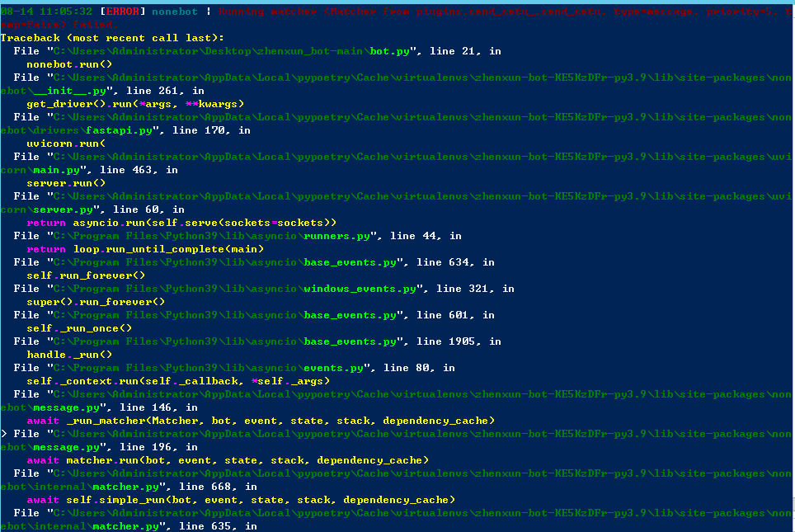This screenshot has height=532, width=795.
Task: Select the super().run_forever() code line
Action: (96, 302)
